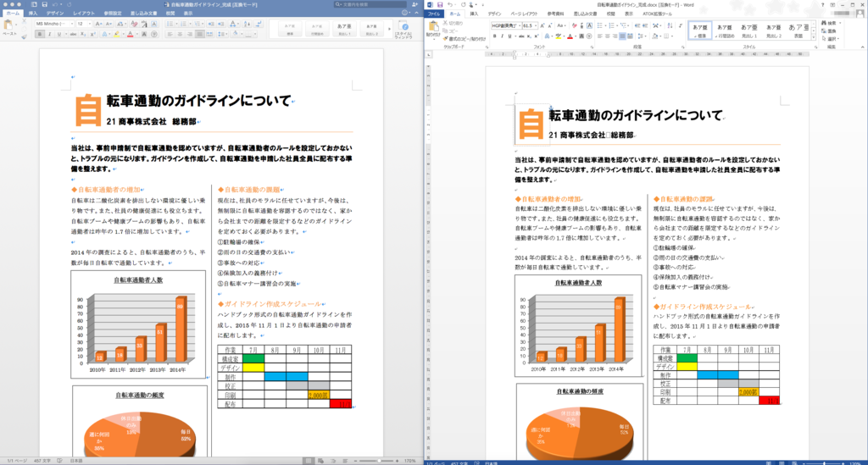Image resolution: width=868 pixels, height=465 pixels.
Task: Switch to デザイン tab in Mac Word
Action: pos(55,14)
